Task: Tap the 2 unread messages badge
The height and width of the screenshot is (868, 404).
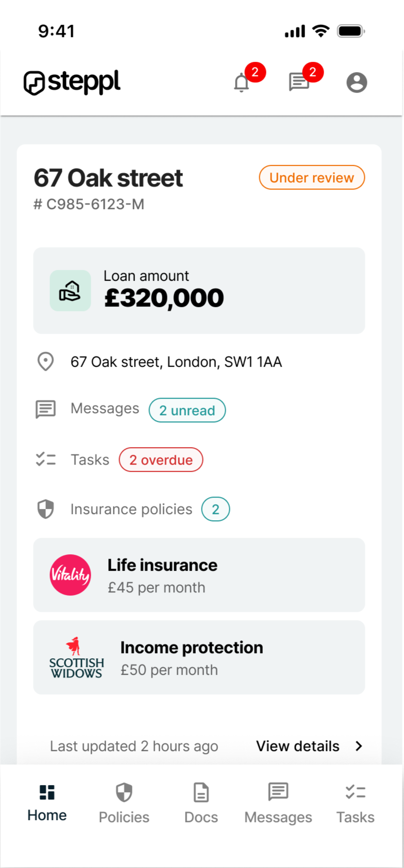Action: point(187,411)
